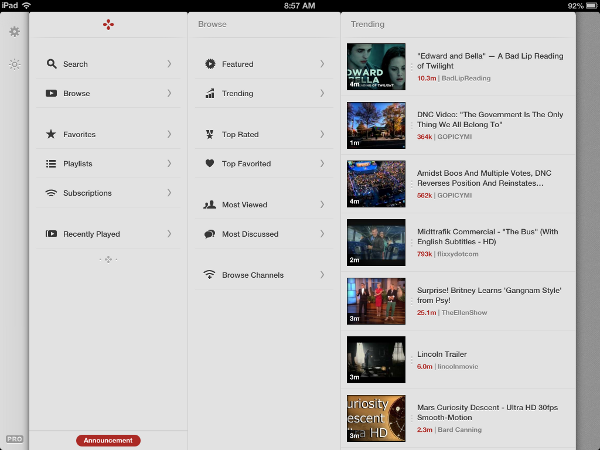Play the Mars Curiosity Descent video

click(376, 419)
